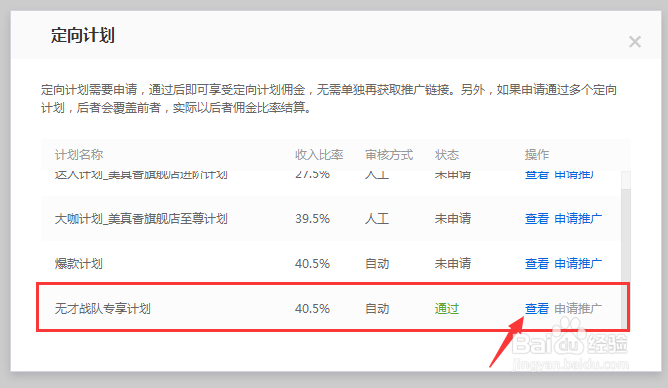Click the 状态 column header
The width and height of the screenshot is (668, 388).
[x=447, y=155]
